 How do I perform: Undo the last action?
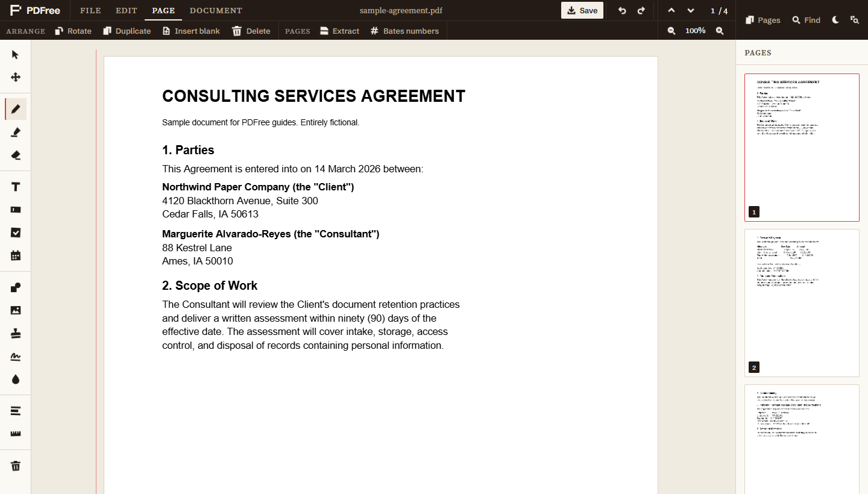[622, 11]
